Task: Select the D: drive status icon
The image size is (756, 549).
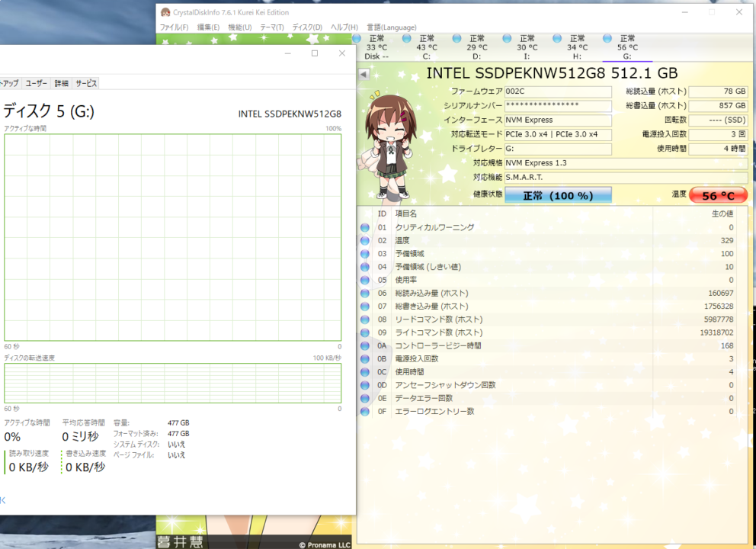Action: (457, 39)
